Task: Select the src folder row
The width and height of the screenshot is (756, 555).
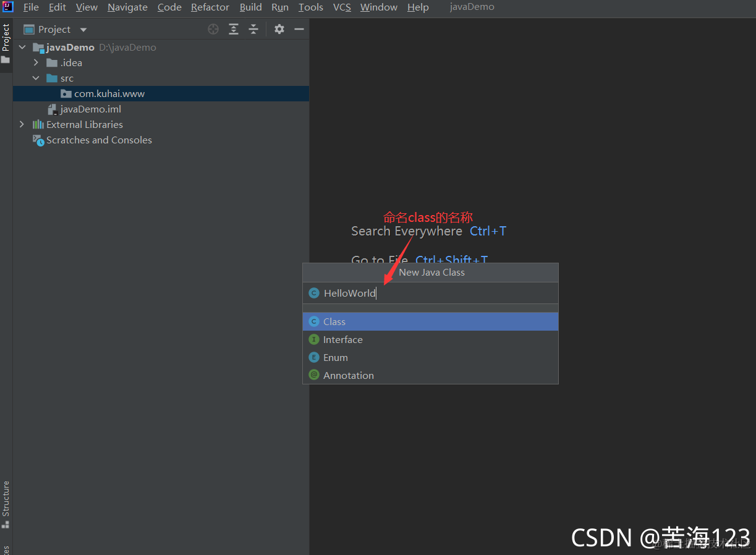Action: point(161,78)
